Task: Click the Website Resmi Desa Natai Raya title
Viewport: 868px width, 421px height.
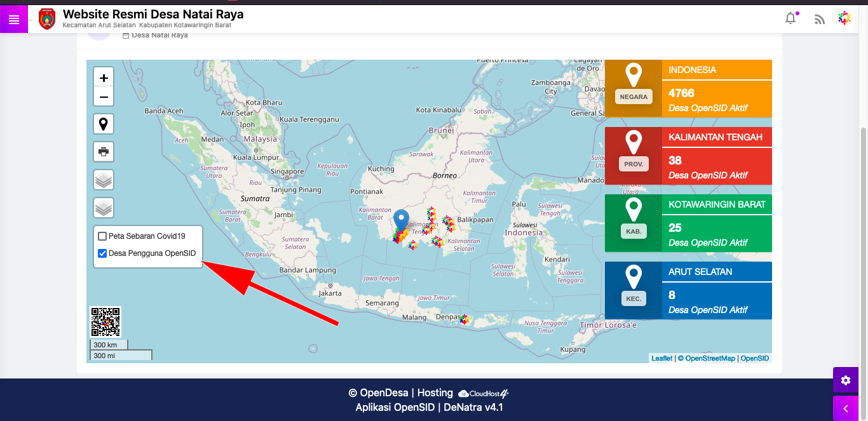Action: click(153, 14)
